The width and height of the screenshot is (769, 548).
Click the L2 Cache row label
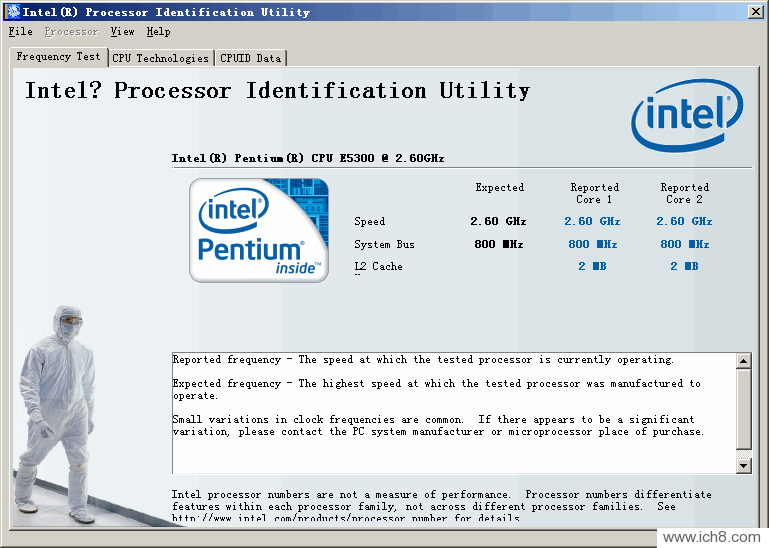coord(378,266)
